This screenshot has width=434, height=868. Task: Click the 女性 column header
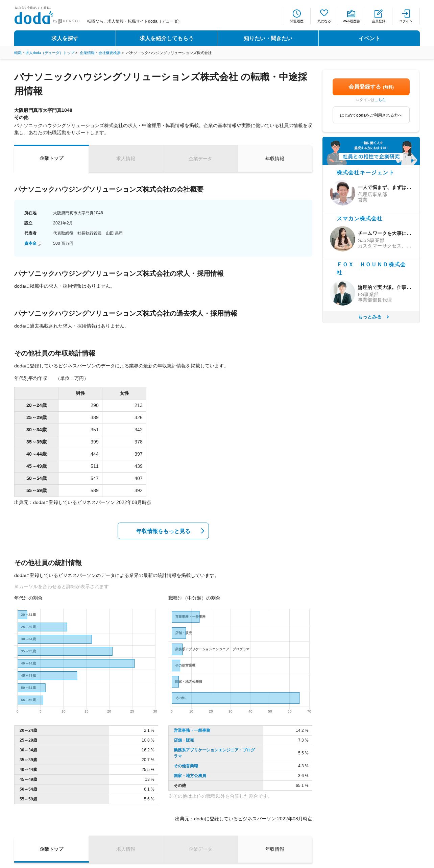(x=124, y=393)
